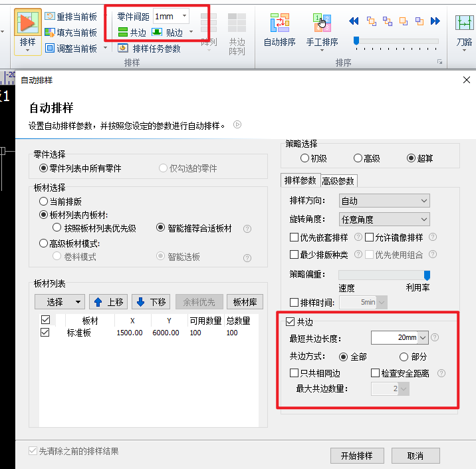The image size is (476, 469).
Task: Enable 优先嵌套排样 checkbox
Action: (x=294, y=237)
